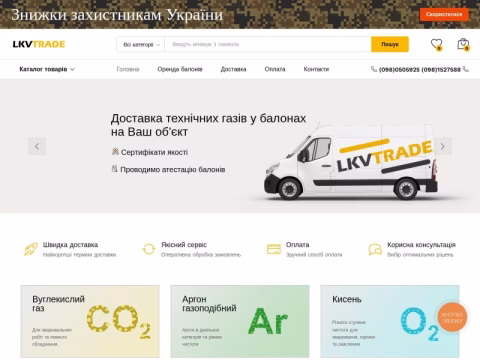Click the Пошук search button
The height and width of the screenshot is (360, 480).
click(390, 44)
